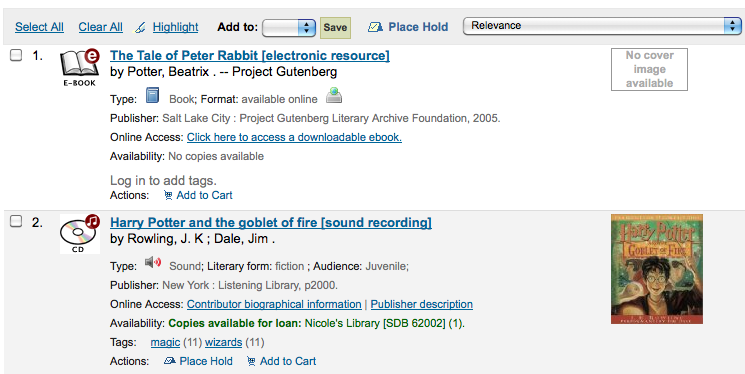This screenshot has height=374, width=745.
Task: Click the Place Hold toolbar icon
Action: point(375,27)
